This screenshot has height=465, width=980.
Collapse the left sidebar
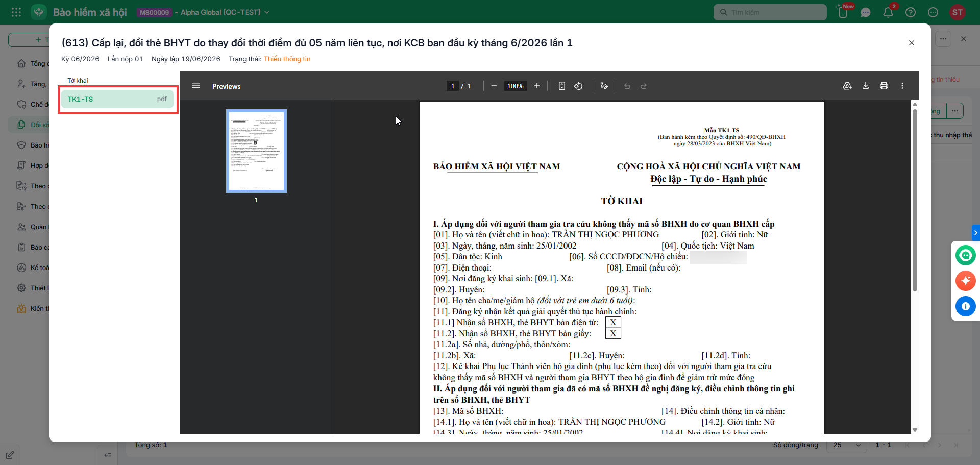tap(107, 455)
